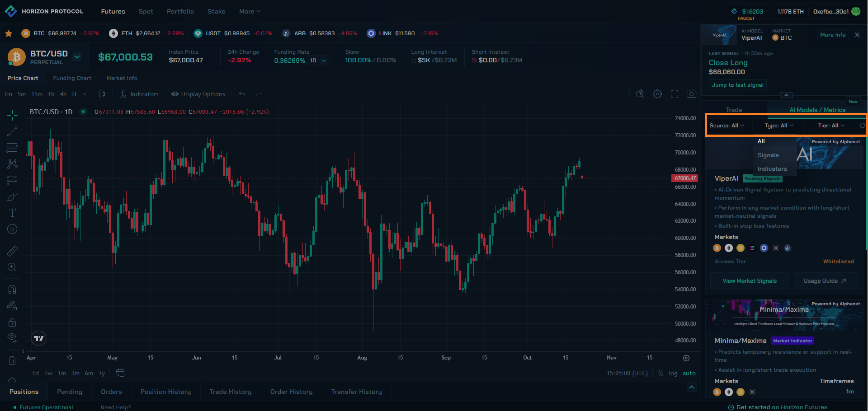The width and height of the screenshot is (868, 411).
Task: Expand the Tier: All dropdown
Action: (x=831, y=126)
